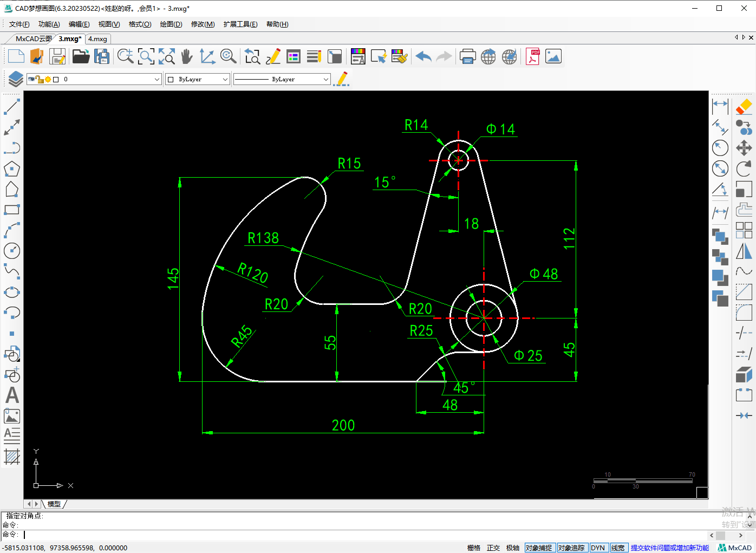The image size is (756, 553).
Task: Select the hatch fill tool
Action: coord(12,457)
